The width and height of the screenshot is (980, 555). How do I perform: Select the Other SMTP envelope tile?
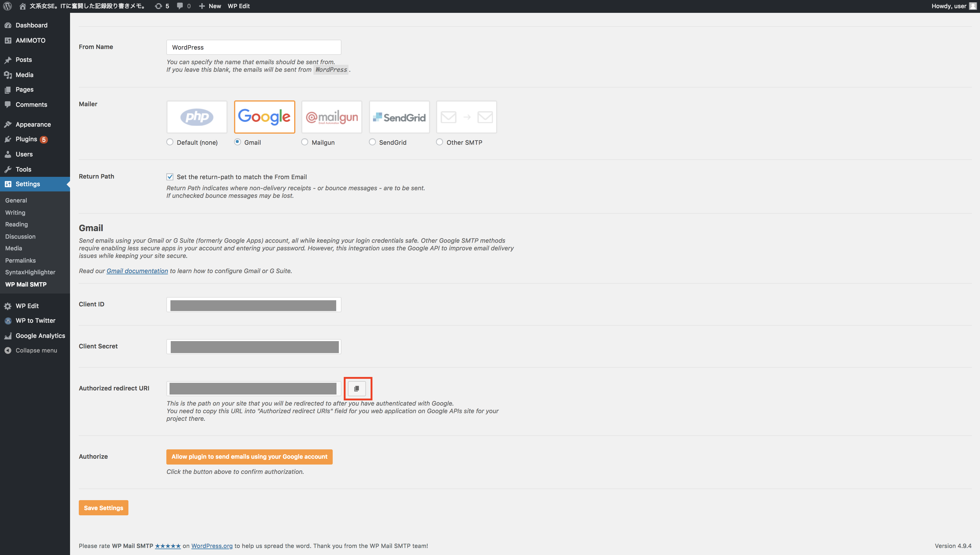click(467, 117)
